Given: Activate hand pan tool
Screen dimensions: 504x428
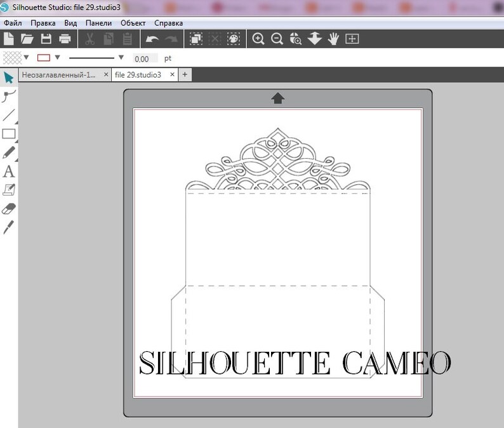Looking at the screenshot, I should (334, 39).
